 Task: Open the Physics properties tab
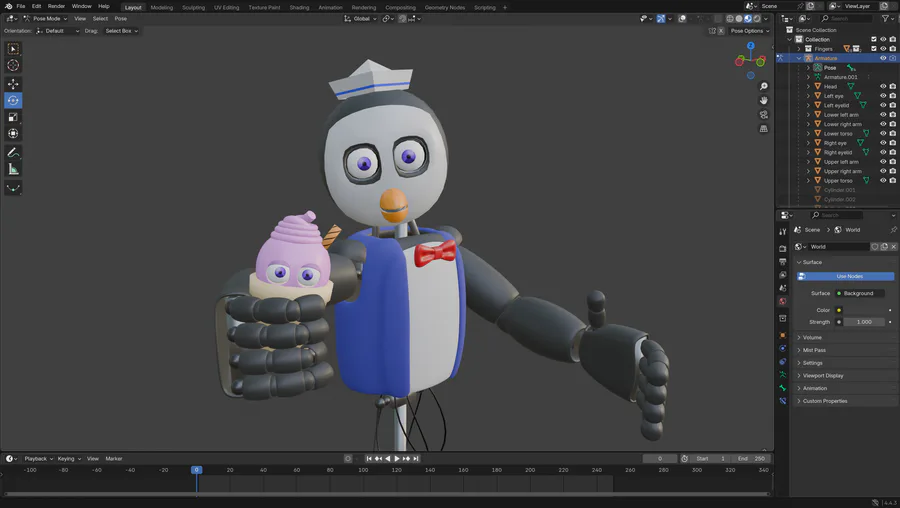[x=783, y=348]
